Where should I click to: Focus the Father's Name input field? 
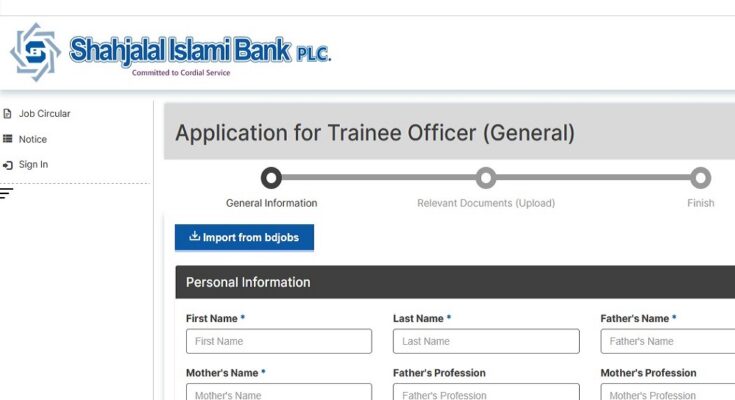668,341
